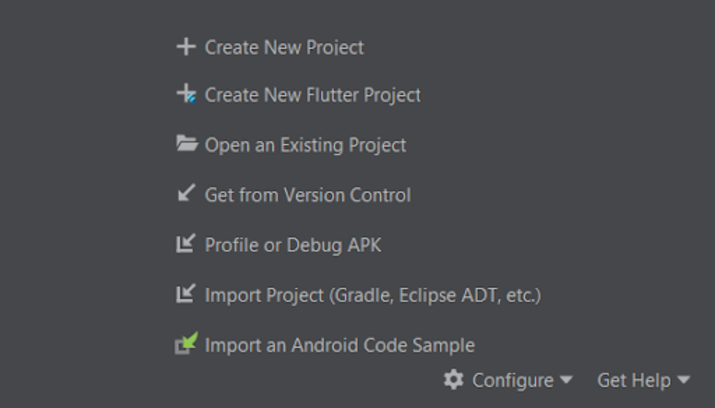Screen dimensions: 715x408
Task: Choose Create New Flutter Project text
Action: tap(312, 95)
